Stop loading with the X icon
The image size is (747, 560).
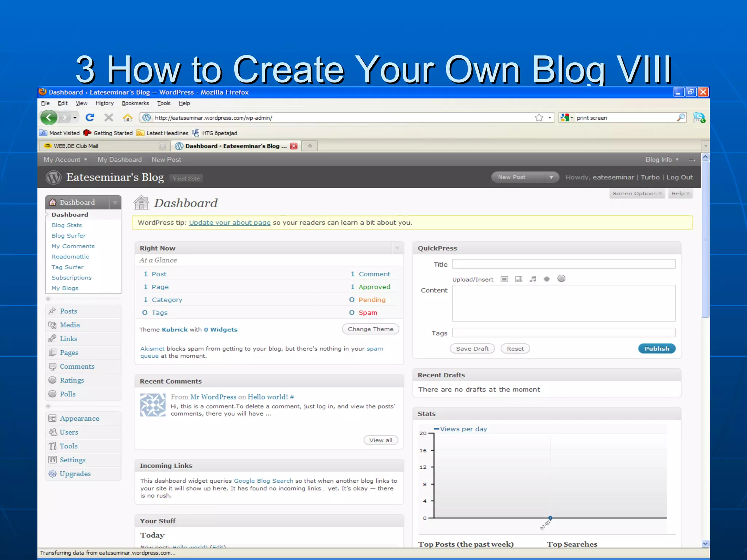[x=109, y=117]
